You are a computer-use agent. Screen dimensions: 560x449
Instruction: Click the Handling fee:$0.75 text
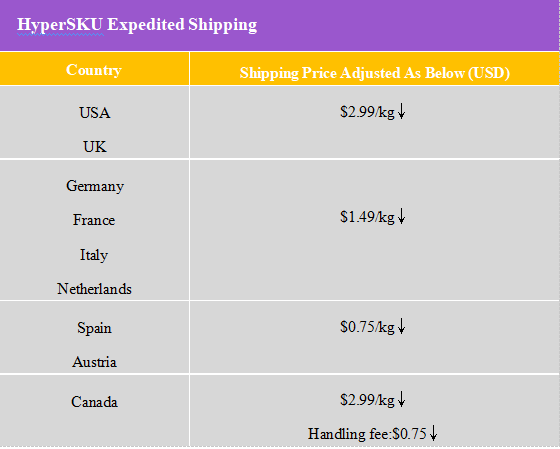tap(368, 434)
